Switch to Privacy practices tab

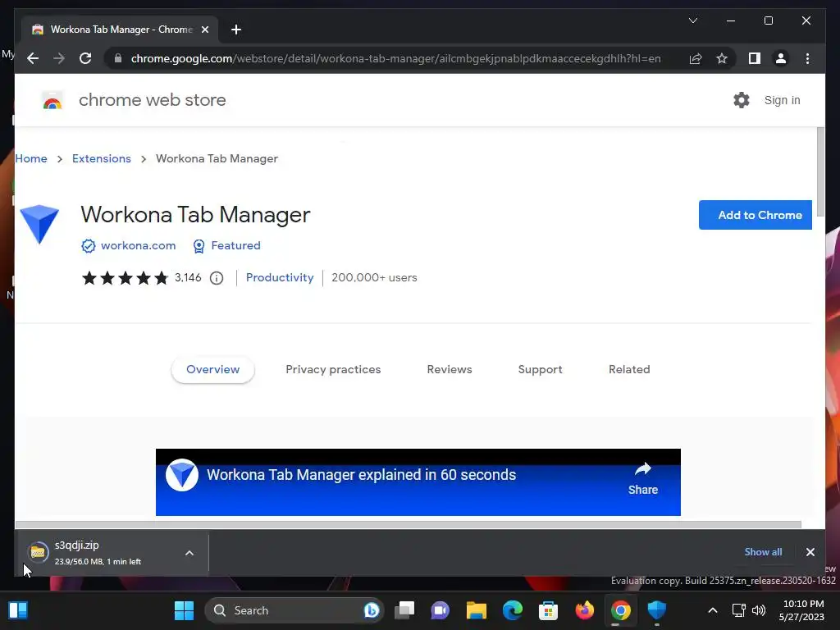point(333,370)
